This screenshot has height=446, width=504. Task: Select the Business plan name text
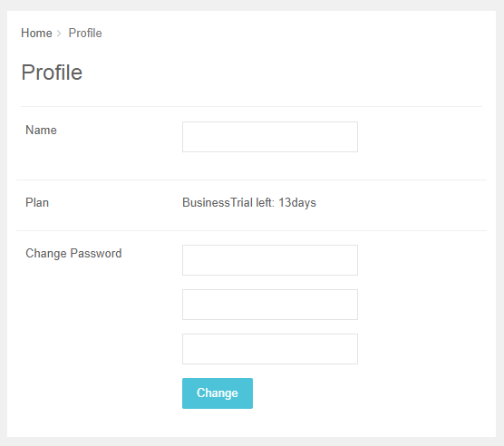coord(206,203)
